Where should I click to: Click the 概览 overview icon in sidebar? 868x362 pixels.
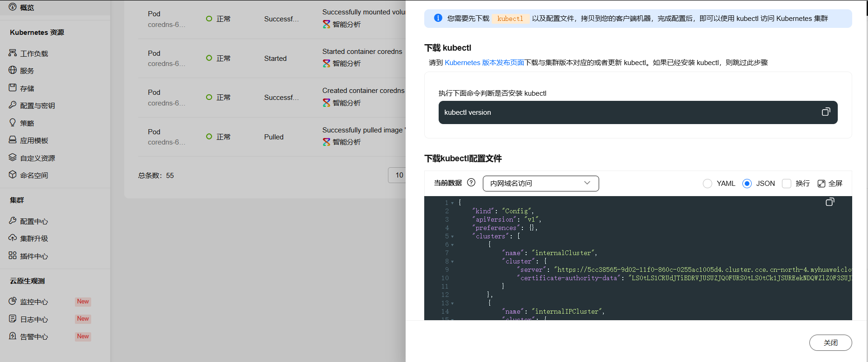[x=13, y=7]
